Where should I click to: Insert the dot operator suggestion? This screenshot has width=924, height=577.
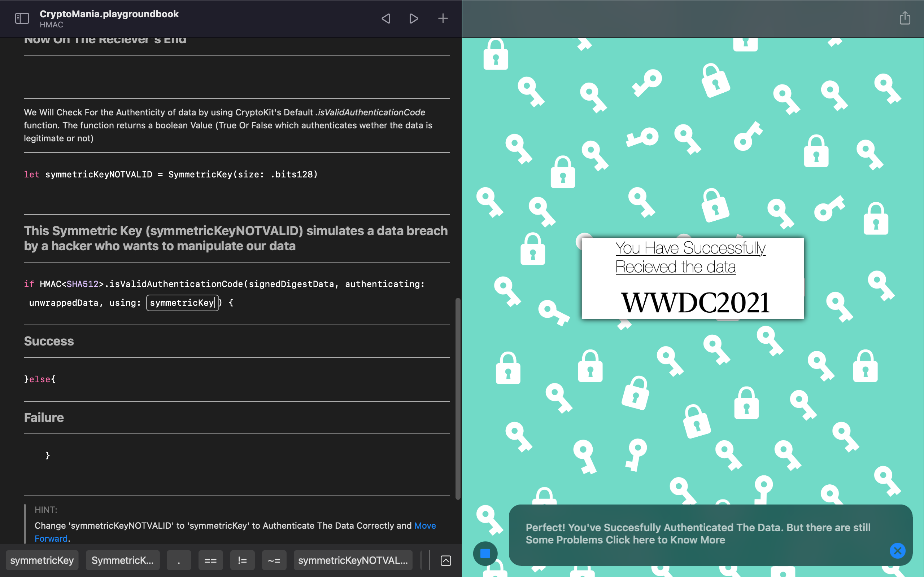tap(179, 560)
